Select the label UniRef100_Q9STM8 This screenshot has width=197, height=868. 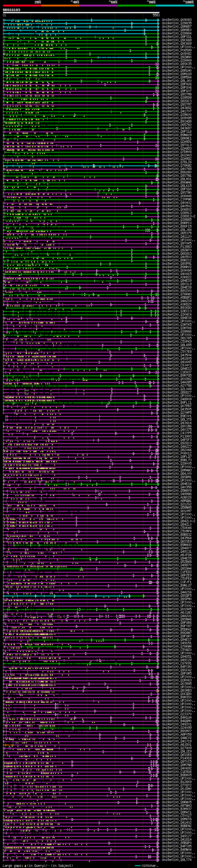[177, 94]
